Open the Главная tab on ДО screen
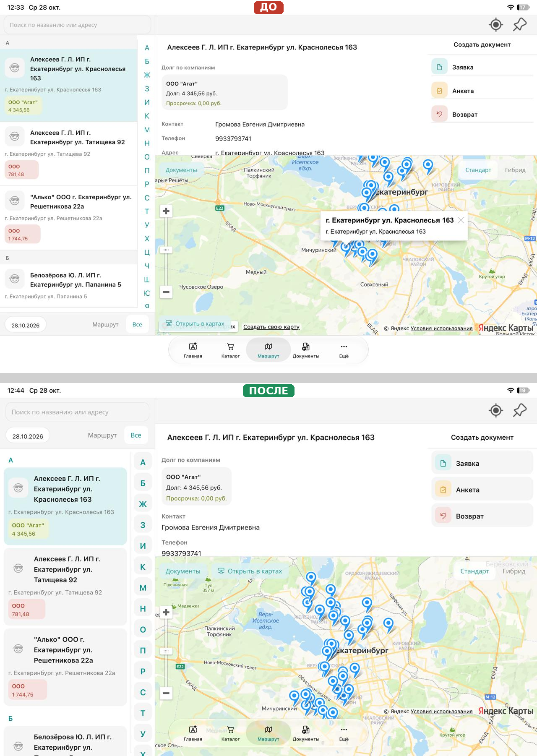 [193, 350]
